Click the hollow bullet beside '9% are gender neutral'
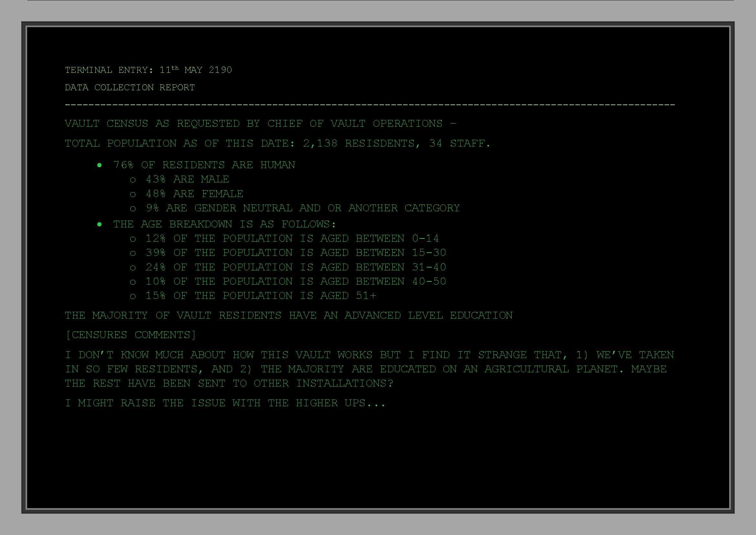 (x=133, y=209)
